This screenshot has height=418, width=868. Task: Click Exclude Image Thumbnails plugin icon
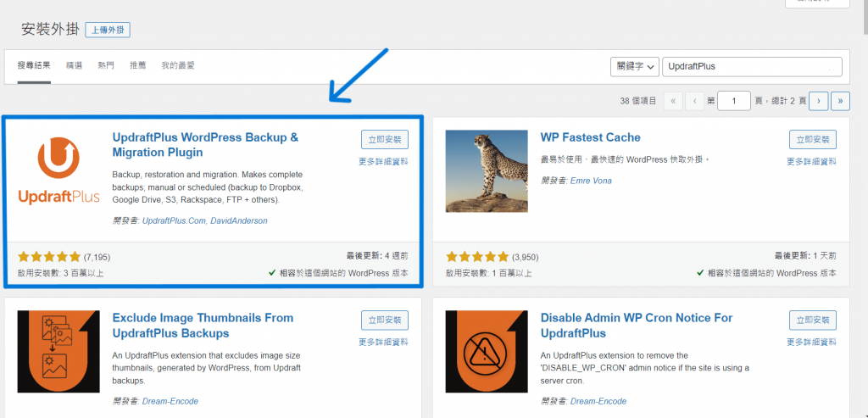[x=58, y=352]
